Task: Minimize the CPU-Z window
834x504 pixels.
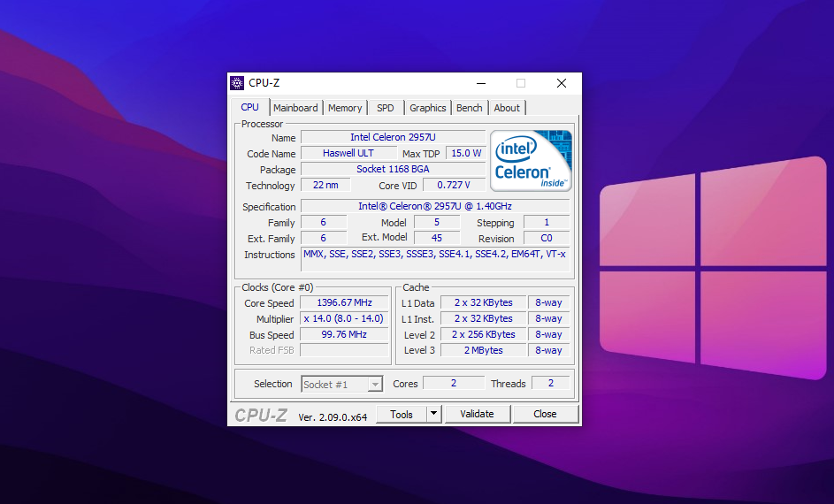Action: click(481, 83)
